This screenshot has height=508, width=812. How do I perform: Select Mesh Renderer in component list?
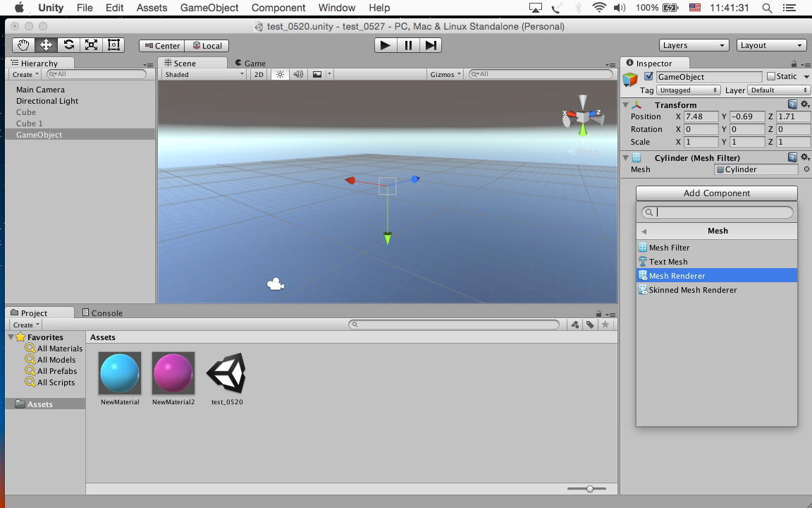(717, 276)
